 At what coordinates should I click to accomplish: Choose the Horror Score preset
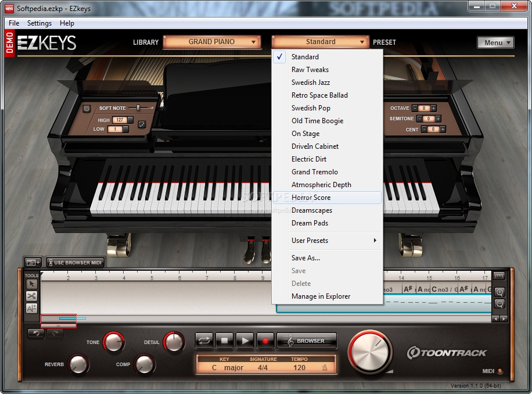coord(327,198)
